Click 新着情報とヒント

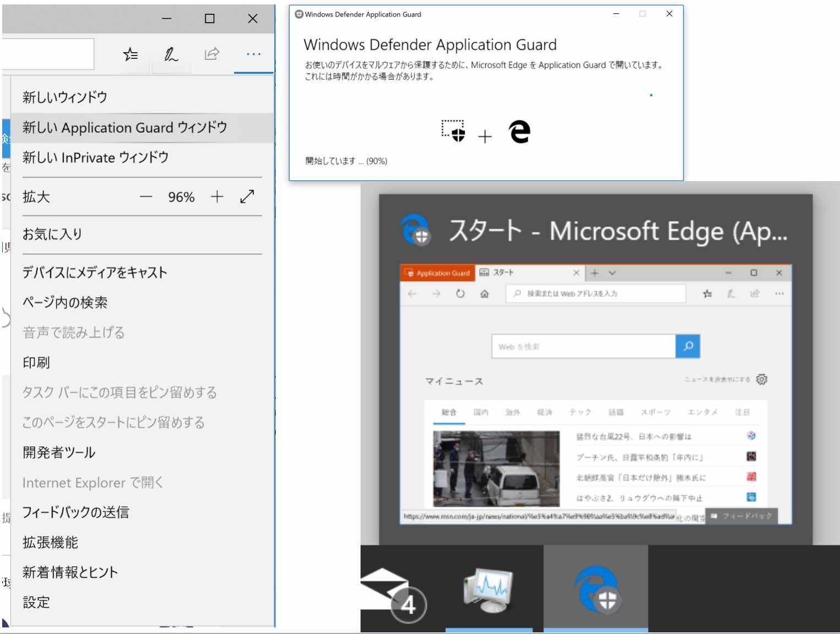(x=142, y=572)
